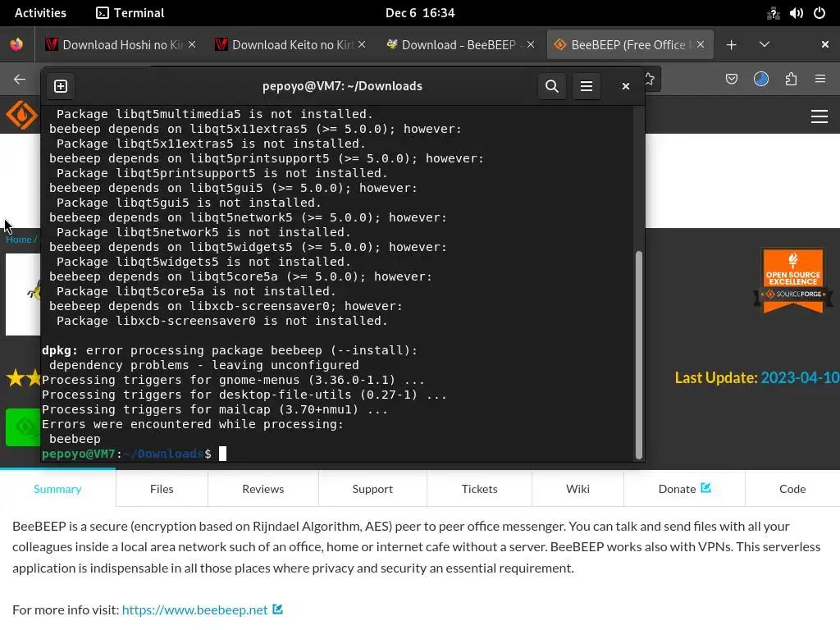
Task: Open Code tab
Action: [x=792, y=489]
